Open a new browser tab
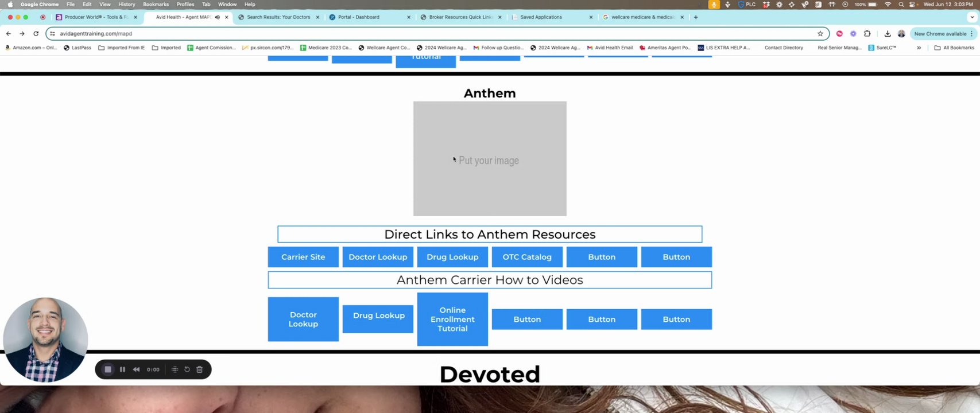The width and height of the screenshot is (980, 413). pyautogui.click(x=696, y=17)
